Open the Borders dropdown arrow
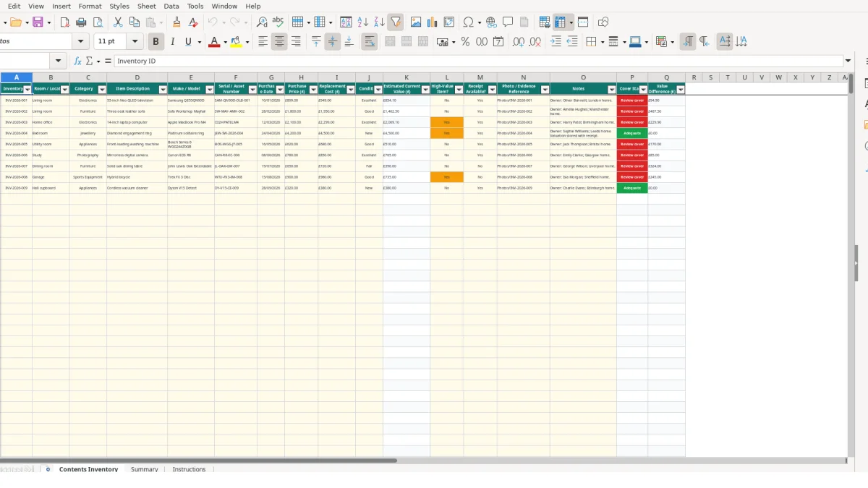 tap(602, 42)
